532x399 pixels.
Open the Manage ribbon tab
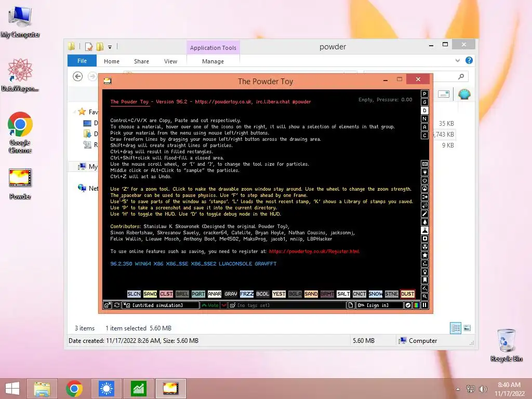(x=213, y=61)
